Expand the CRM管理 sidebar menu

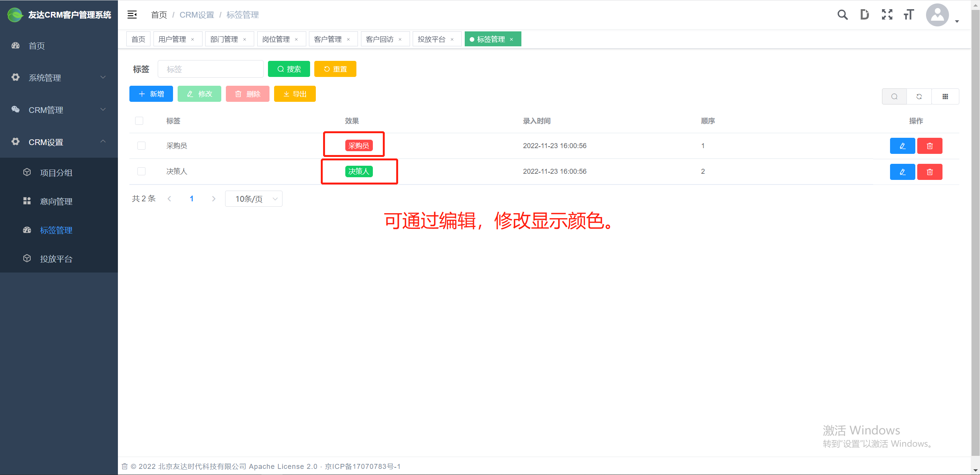(x=59, y=110)
